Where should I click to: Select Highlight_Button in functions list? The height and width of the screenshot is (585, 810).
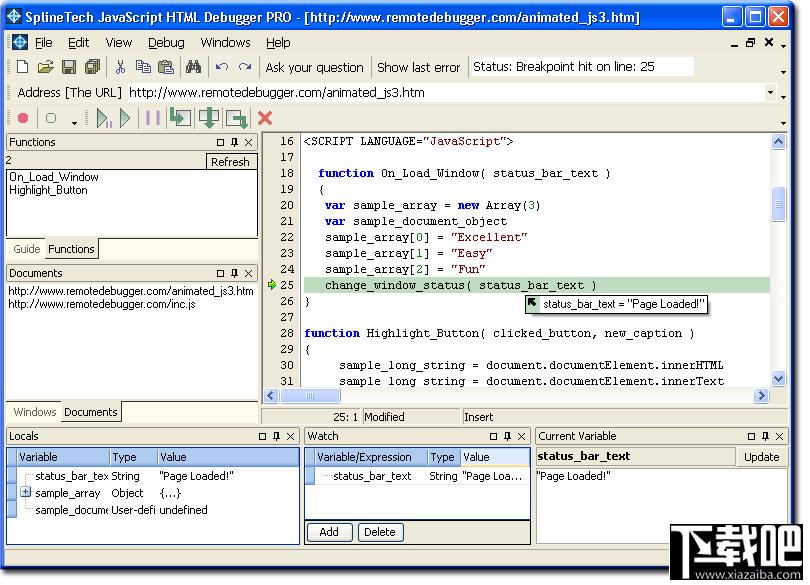tap(49, 190)
